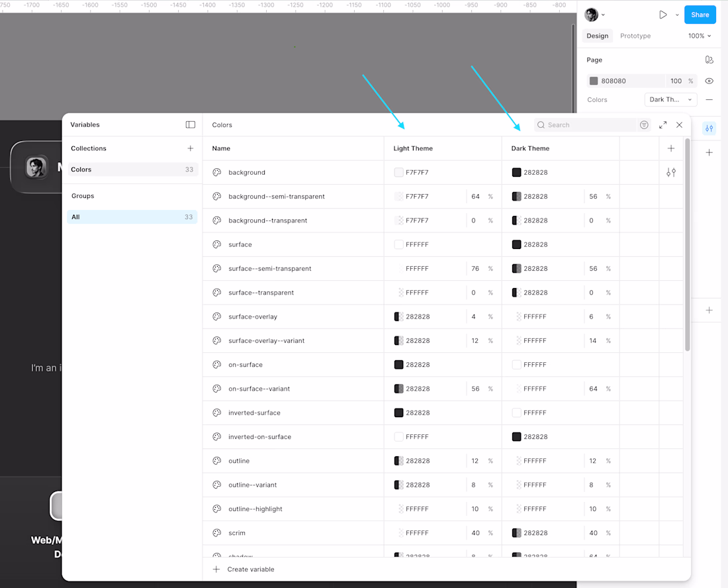
Task: Toggle page background visibility eye
Action: pyautogui.click(x=709, y=81)
